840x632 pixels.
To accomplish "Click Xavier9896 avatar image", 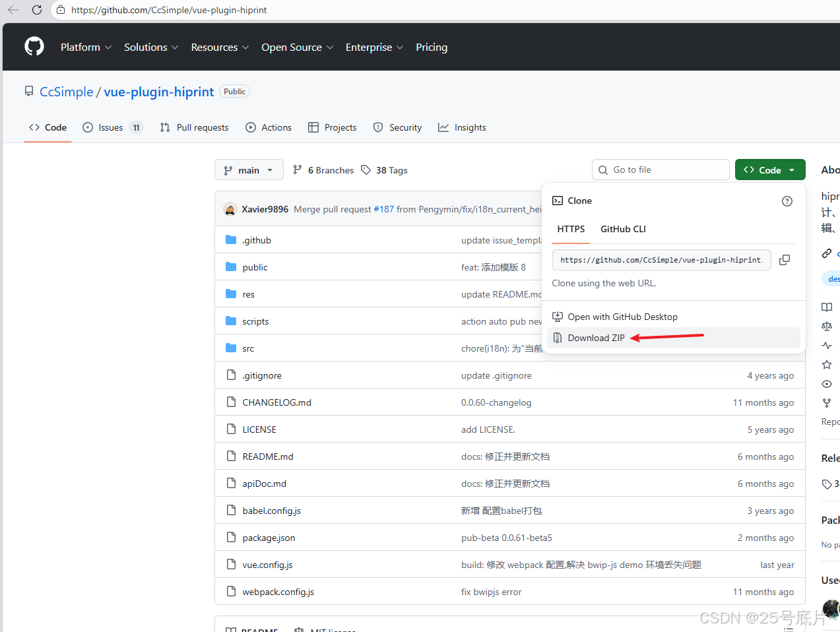I will coord(230,209).
